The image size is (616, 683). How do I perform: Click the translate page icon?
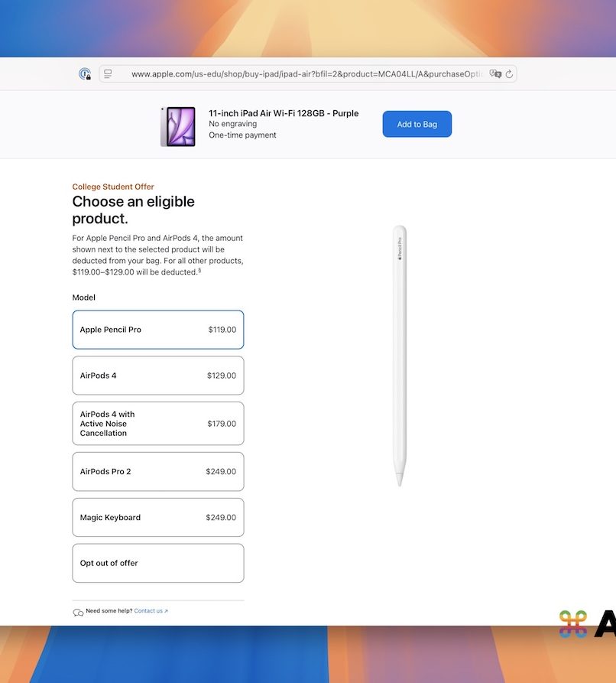pos(495,74)
